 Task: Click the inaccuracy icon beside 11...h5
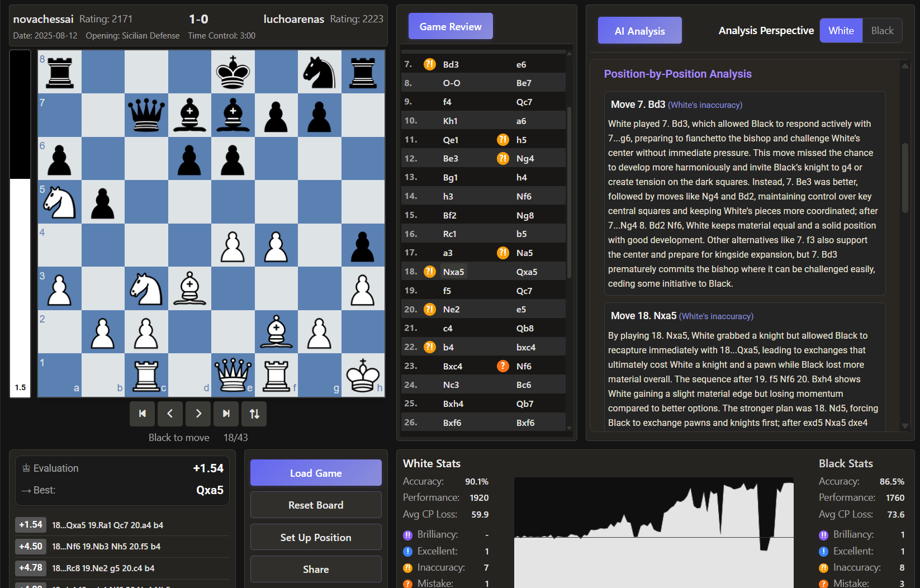[502, 140]
